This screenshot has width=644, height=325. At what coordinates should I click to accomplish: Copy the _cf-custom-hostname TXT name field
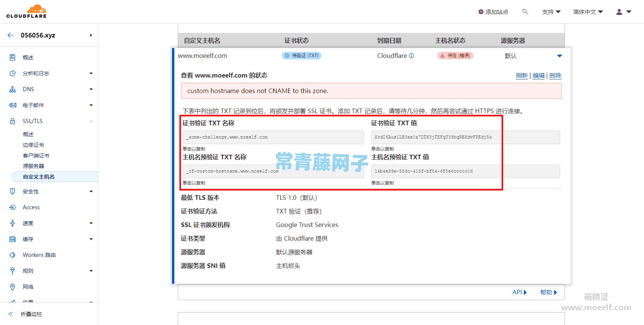click(273, 171)
